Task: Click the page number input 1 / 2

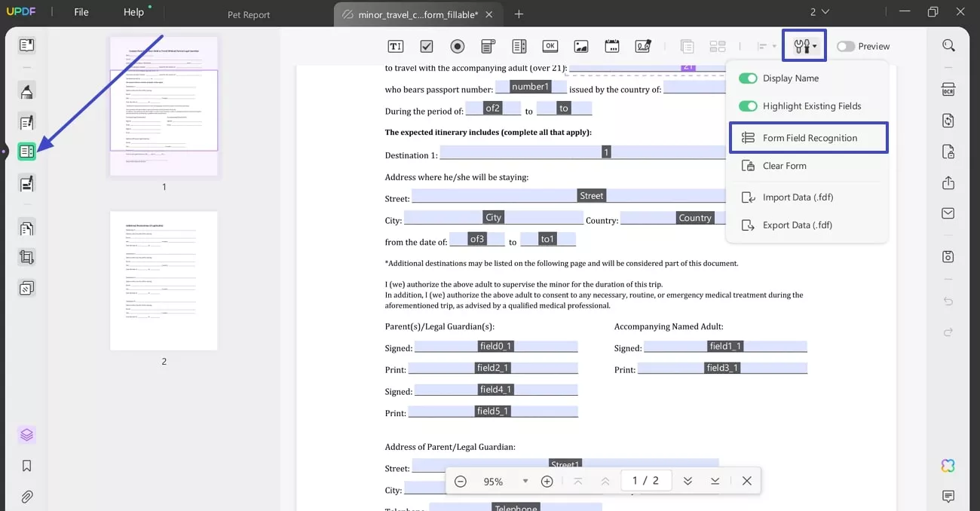Action: 645,481
